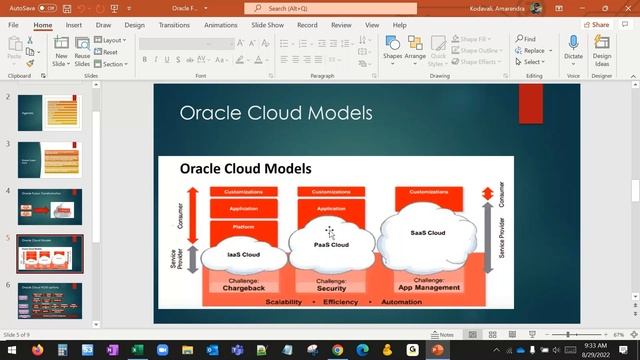Click the text highlight color swatch
Viewport: 640px width, 360px height.
(240, 60)
